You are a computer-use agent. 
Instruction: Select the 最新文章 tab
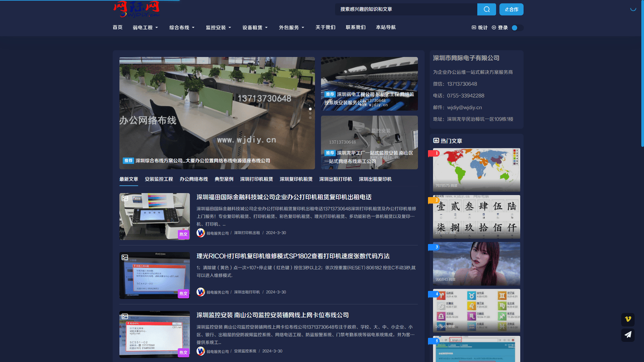pyautogui.click(x=129, y=179)
